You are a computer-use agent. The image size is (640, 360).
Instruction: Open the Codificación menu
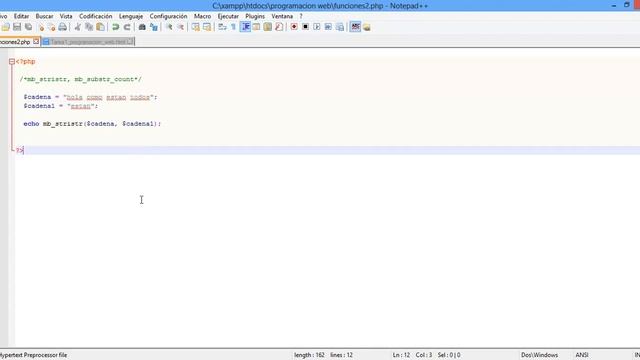pyautogui.click(x=96, y=16)
